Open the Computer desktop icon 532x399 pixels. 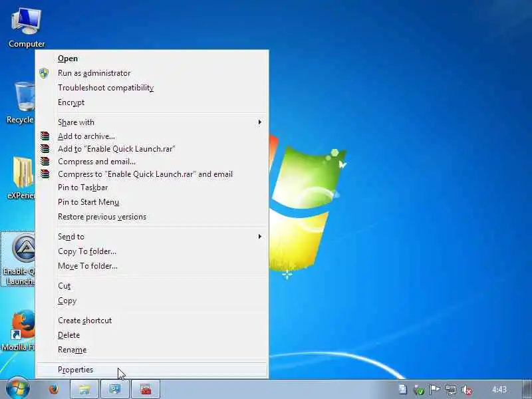coord(27,28)
